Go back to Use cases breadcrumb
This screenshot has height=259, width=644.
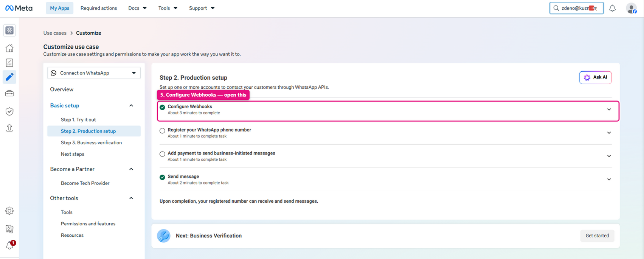(55, 33)
